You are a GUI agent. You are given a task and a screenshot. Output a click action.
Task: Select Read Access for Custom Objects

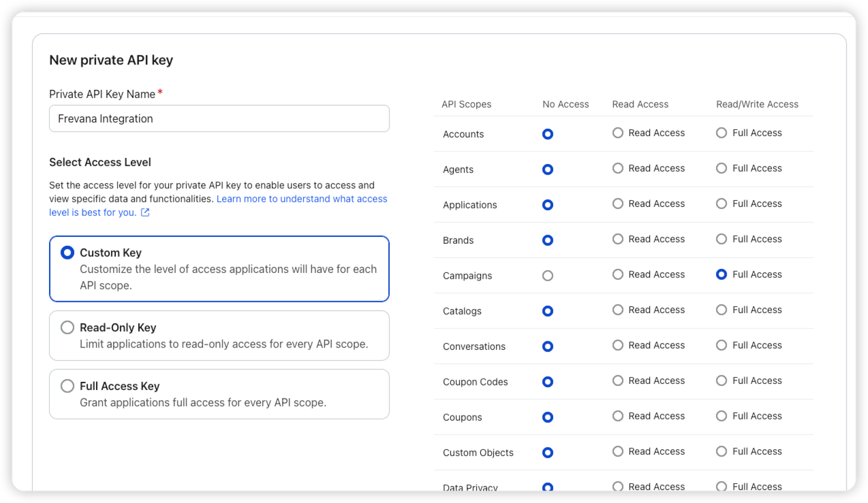pos(618,452)
